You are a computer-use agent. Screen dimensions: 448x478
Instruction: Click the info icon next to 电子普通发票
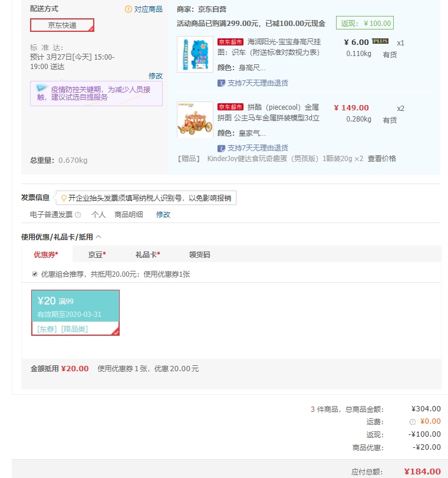coord(78,215)
